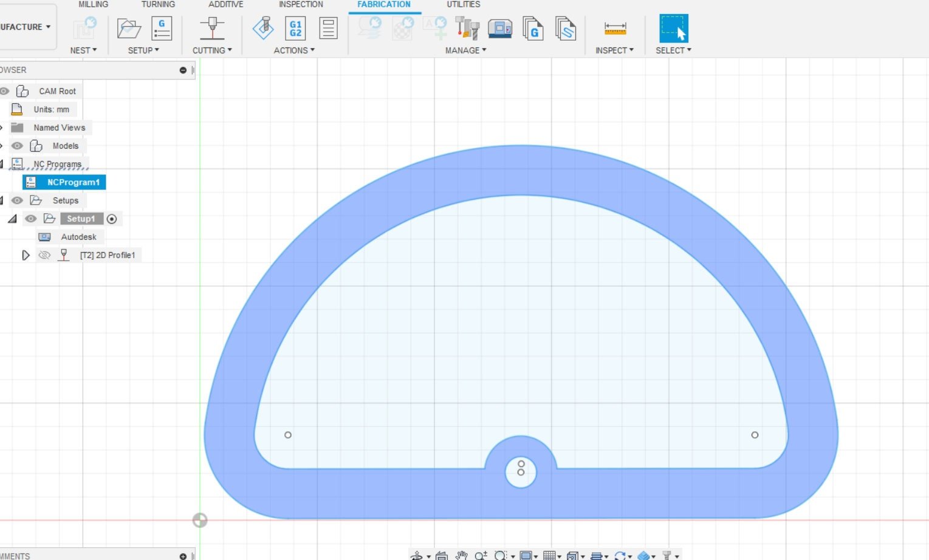Click the New Setup folder icon
The height and width of the screenshot is (560, 929).
pos(129,29)
